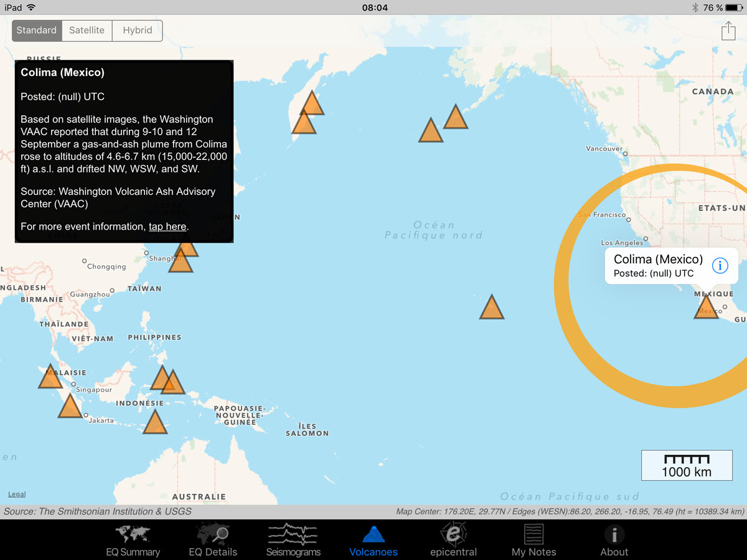Switch the map to Hybrid view

pyautogui.click(x=138, y=30)
